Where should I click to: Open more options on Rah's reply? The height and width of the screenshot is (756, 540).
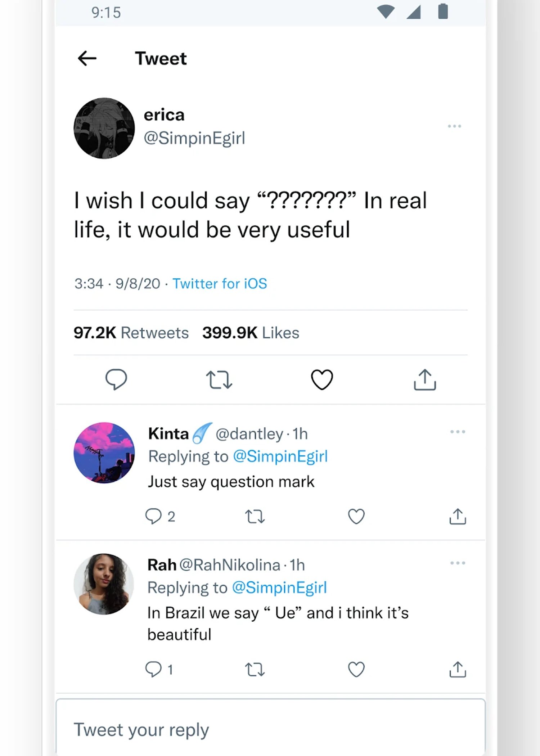point(458,563)
